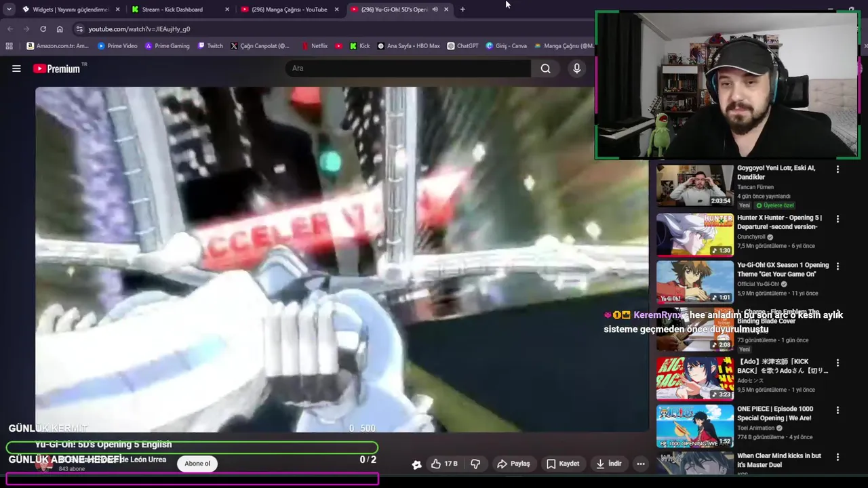Open Amazon.com.tr bookmark
The height and width of the screenshot is (488, 868).
point(57,46)
